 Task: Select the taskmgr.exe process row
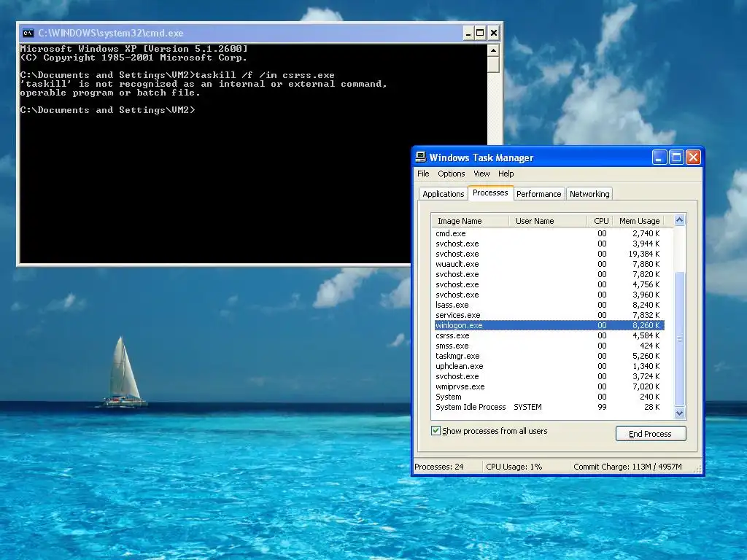coord(549,356)
